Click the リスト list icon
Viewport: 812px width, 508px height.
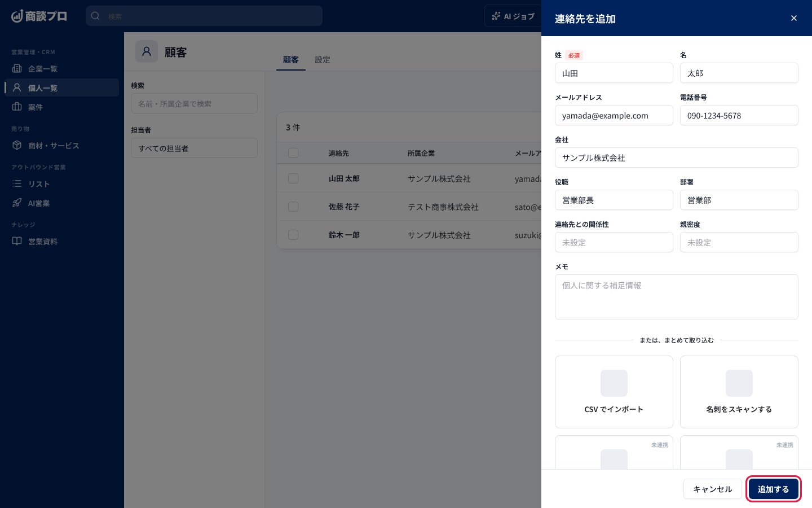point(17,184)
